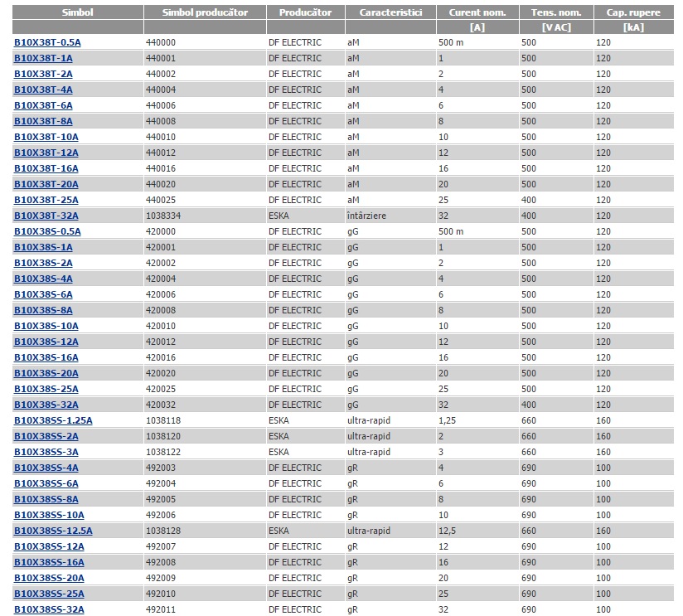This screenshot has height=616, width=683.
Task: Click the B10X38T-25A link
Action: tap(46, 200)
